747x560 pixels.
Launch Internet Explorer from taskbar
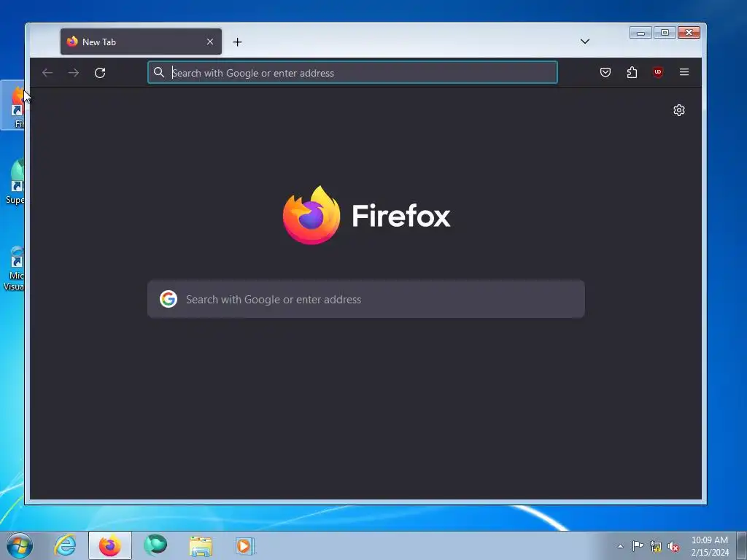tap(65, 545)
